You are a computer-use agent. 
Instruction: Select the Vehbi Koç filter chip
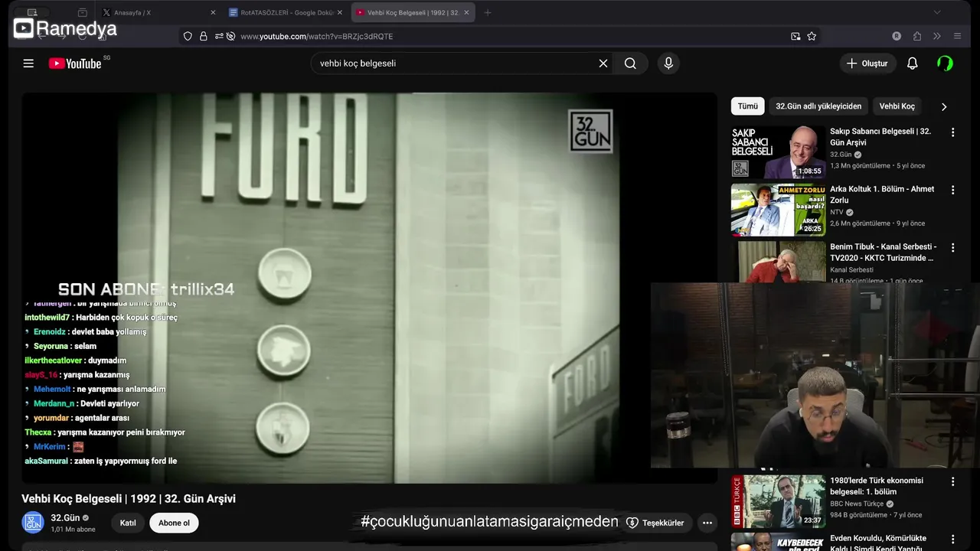(x=897, y=106)
